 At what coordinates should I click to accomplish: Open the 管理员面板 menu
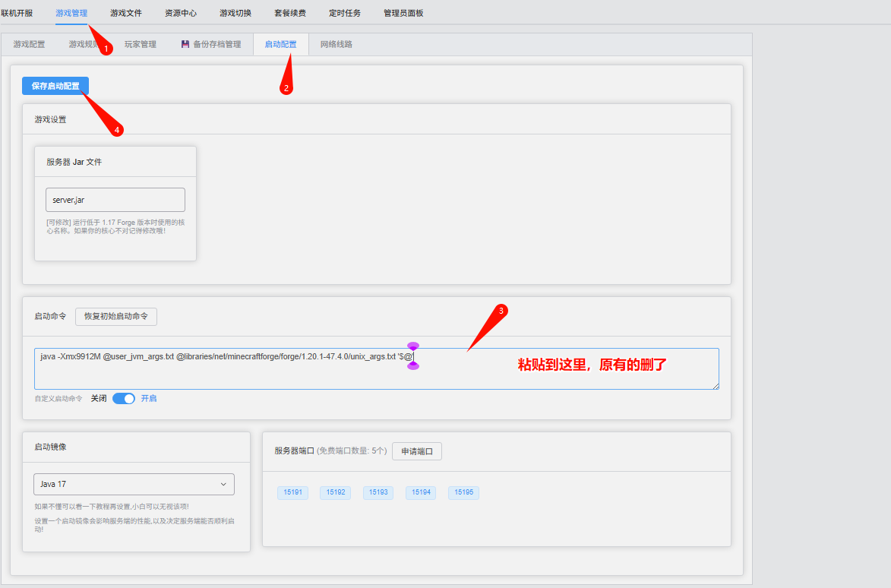click(403, 14)
